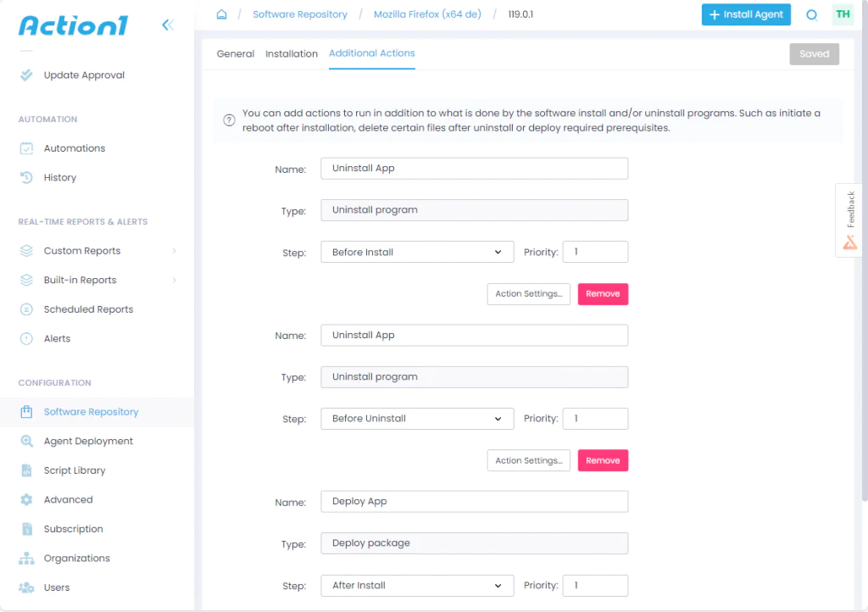This screenshot has height=612, width=868.
Task: Switch to the Installation tab
Action: click(x=292, y=53)
